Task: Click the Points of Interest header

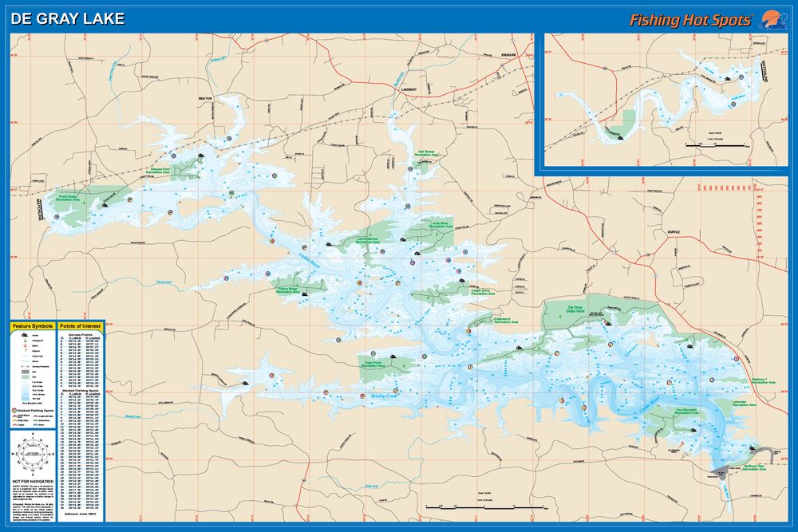Action: pos(80,327)
